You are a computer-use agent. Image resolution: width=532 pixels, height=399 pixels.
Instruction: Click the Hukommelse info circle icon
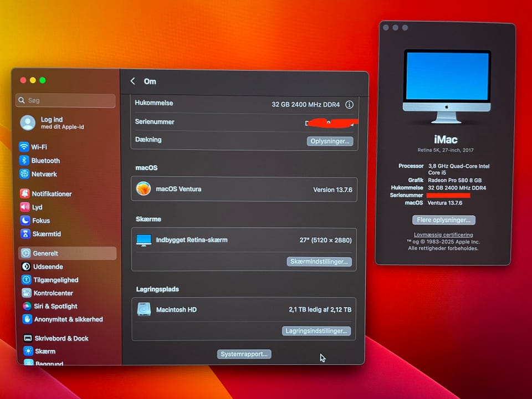coord(349,105)
